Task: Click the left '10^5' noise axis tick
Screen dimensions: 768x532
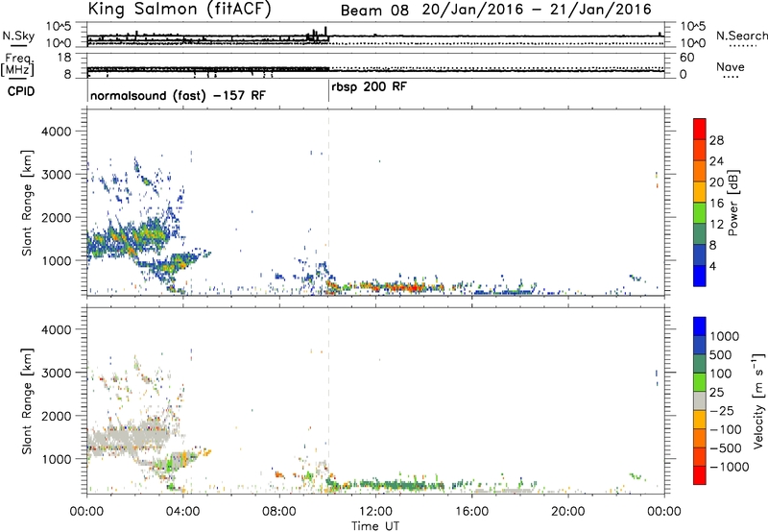Action: tap(59, 26)
